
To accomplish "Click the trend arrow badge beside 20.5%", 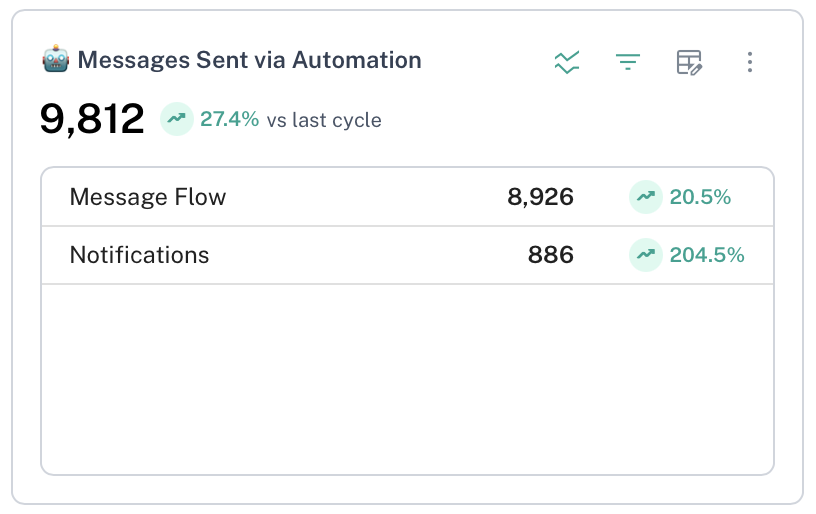I will click(x=646, y=197).
